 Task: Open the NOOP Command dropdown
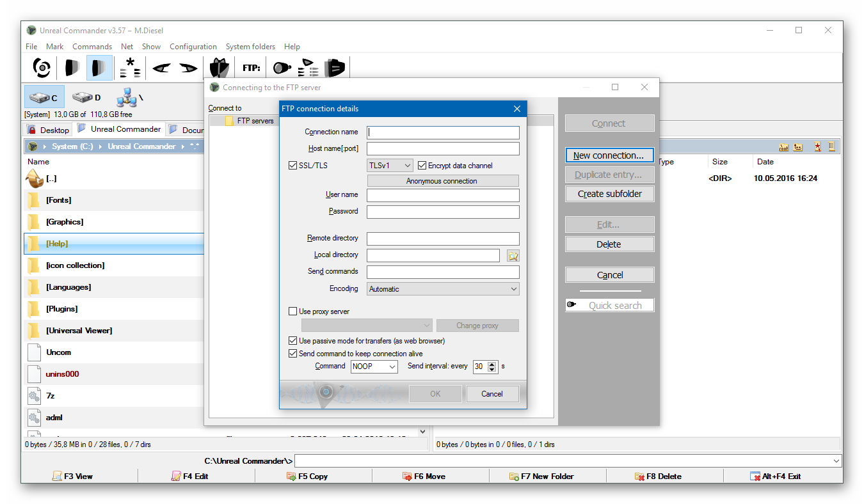[374, 366]
